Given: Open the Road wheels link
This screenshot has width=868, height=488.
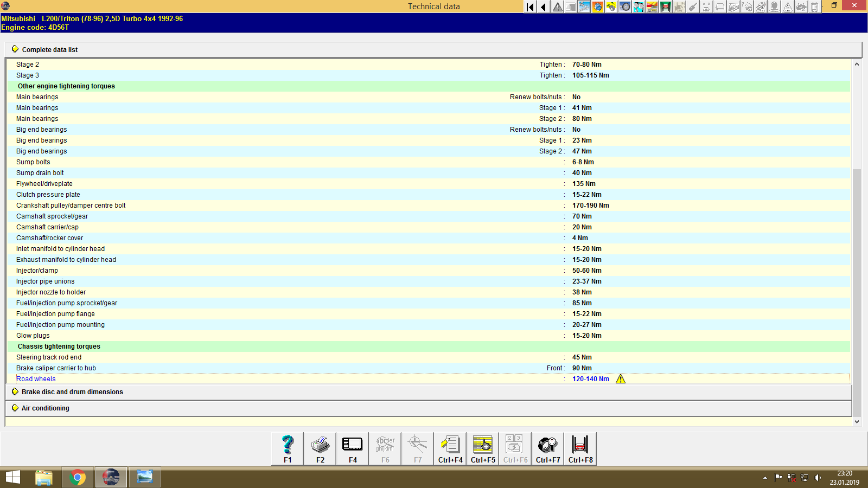Looking at the screenshot, I should tap(36, 378).
